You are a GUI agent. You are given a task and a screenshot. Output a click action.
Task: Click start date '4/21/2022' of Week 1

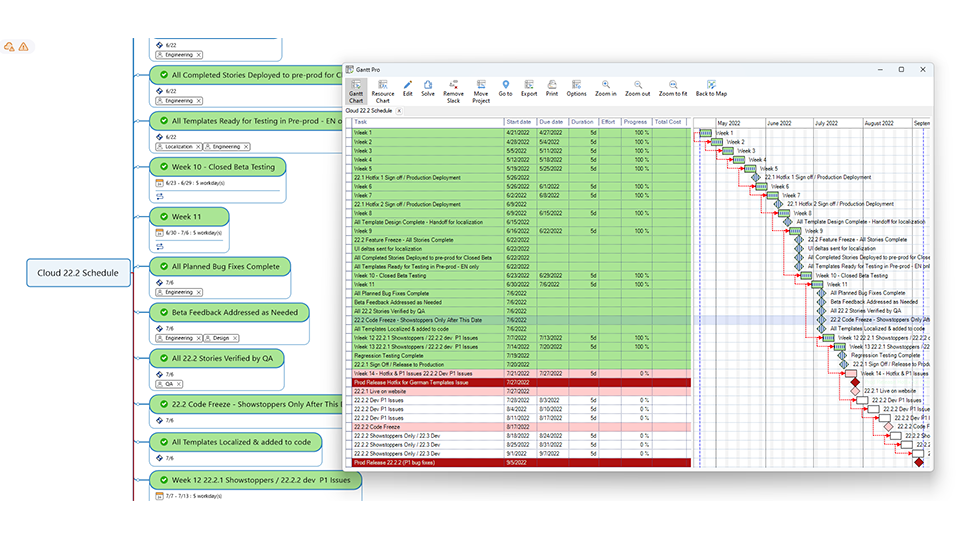coord(517,133)
